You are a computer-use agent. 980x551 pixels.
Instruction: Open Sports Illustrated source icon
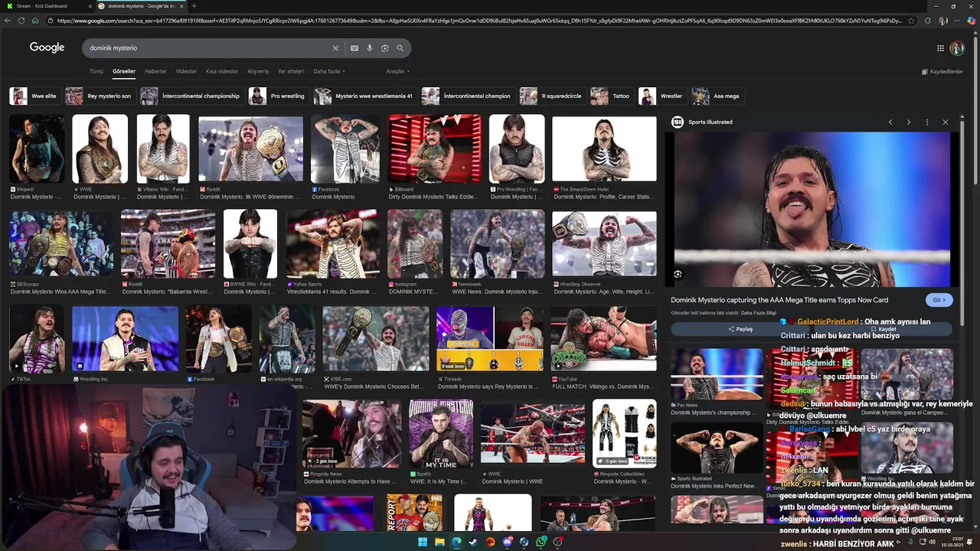[677, 122]
